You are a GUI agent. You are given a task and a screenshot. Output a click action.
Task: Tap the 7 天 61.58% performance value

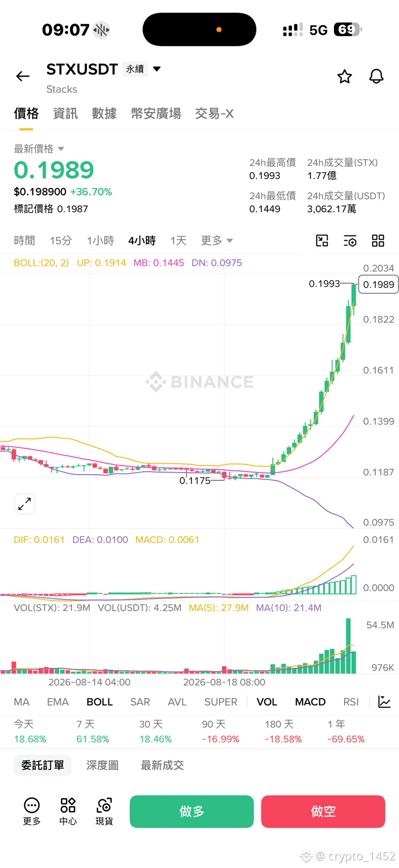coord(93,739)
